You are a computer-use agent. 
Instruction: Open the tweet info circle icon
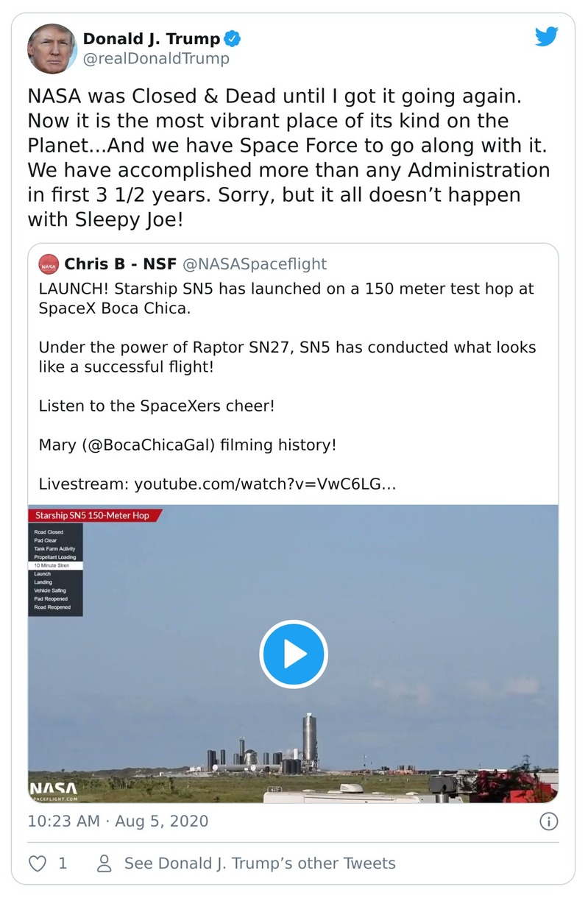548,821
